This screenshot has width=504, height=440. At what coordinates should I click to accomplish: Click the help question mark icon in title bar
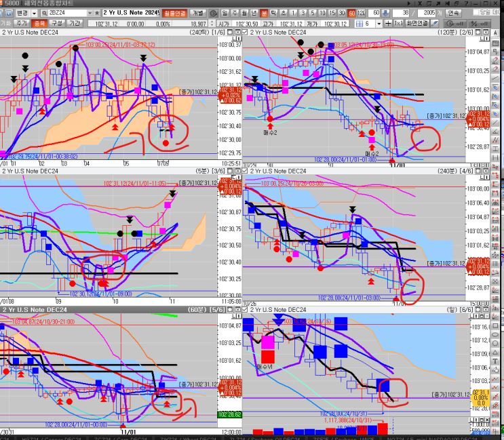click(466, 3)
